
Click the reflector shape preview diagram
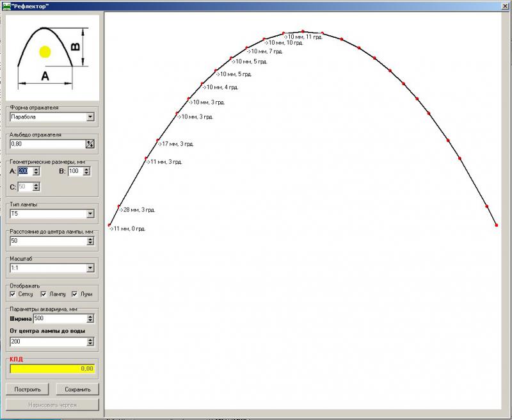pyautogui.click(x=52, y=54)
